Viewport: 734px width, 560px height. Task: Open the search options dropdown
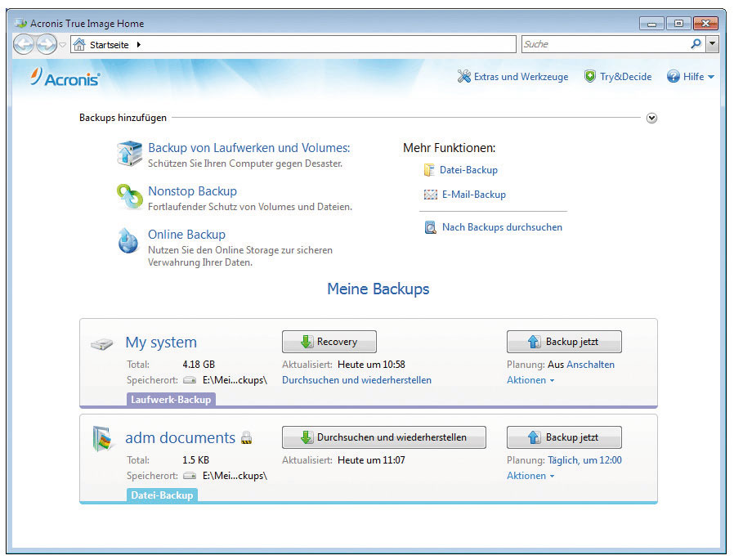pos(713,44)
